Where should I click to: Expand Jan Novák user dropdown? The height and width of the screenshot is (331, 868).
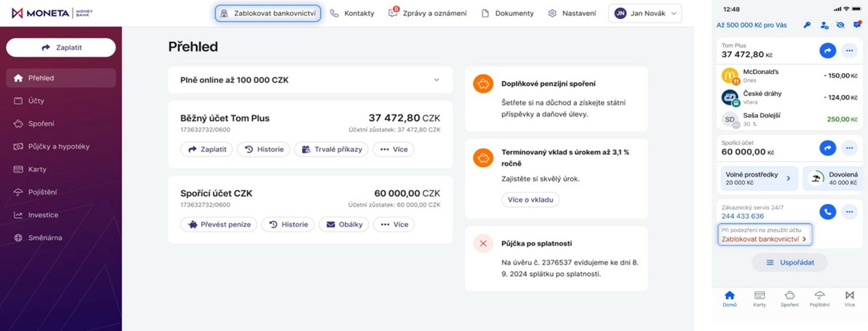[x=645, y=14]
